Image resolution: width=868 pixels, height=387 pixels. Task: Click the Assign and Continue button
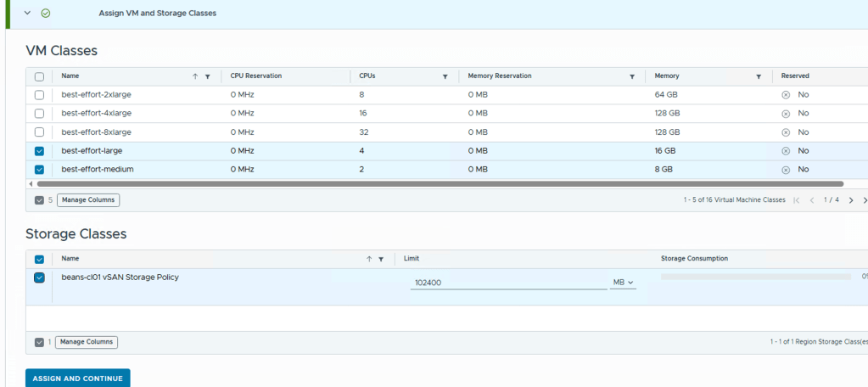(x=77, y=379)
